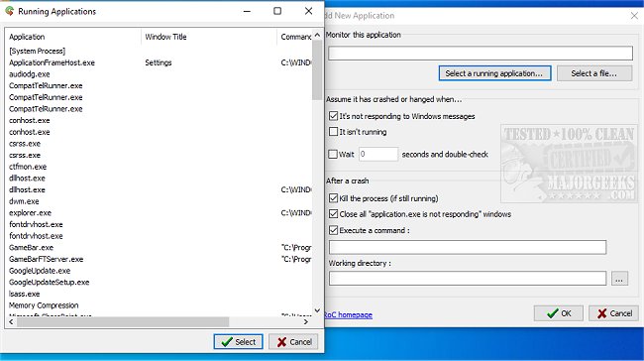Enable the "It isn't running" checkbox
Image resolution: width=644 pixels, height=361 pixels.
pyautogui.click(x=333, y=132)
